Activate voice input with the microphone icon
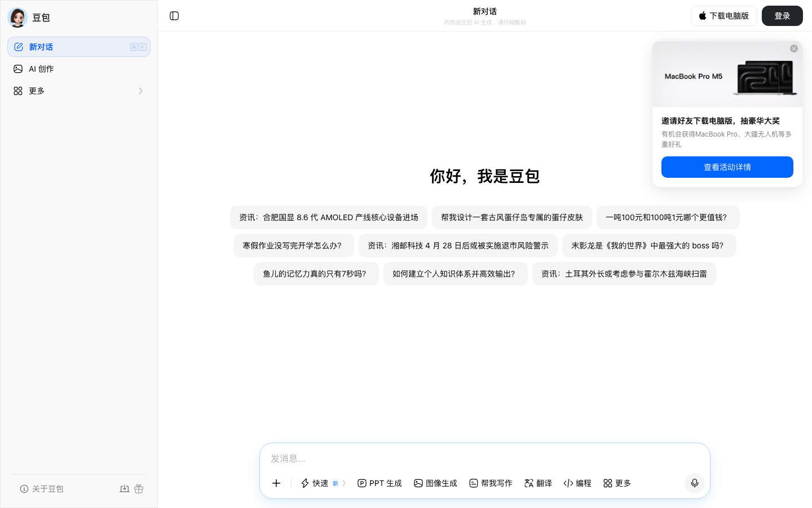The width and height of the screenshot is (812, 508). pos(694,483)
